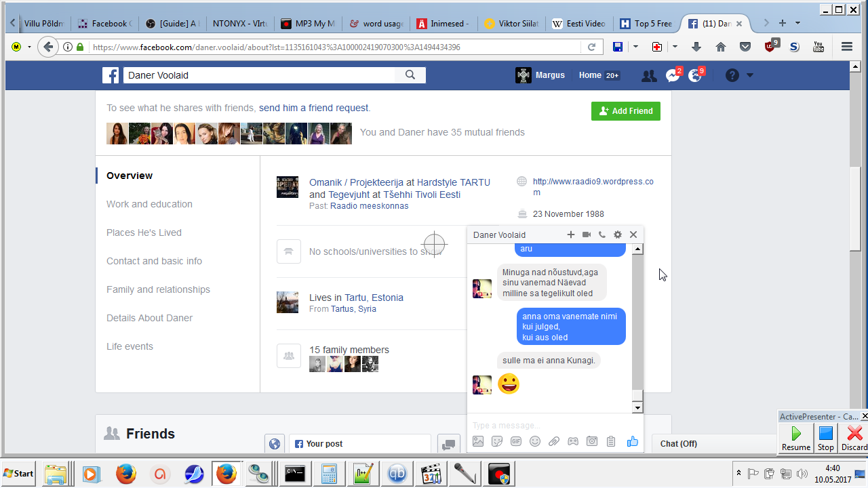Click the uBlock shield icon with badge 9
This screenshot has height=488, width=868.
tap(770, 46)
